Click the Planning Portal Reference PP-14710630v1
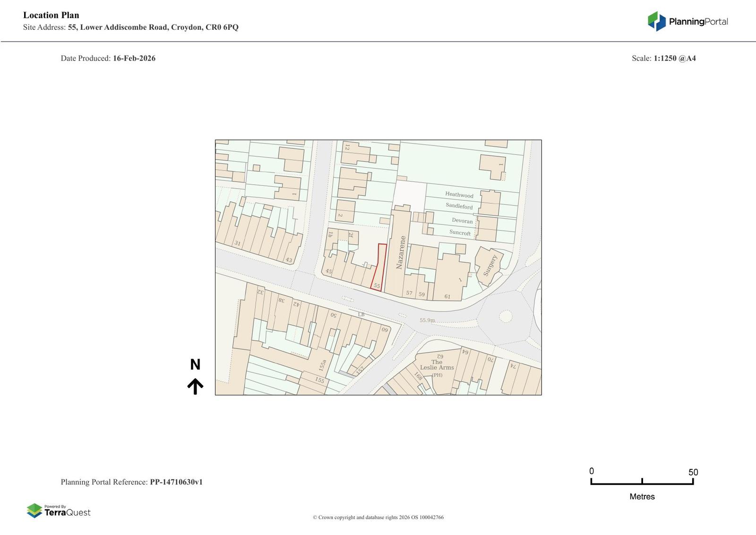This screenshot has height=535, width=756. [176, 482]
